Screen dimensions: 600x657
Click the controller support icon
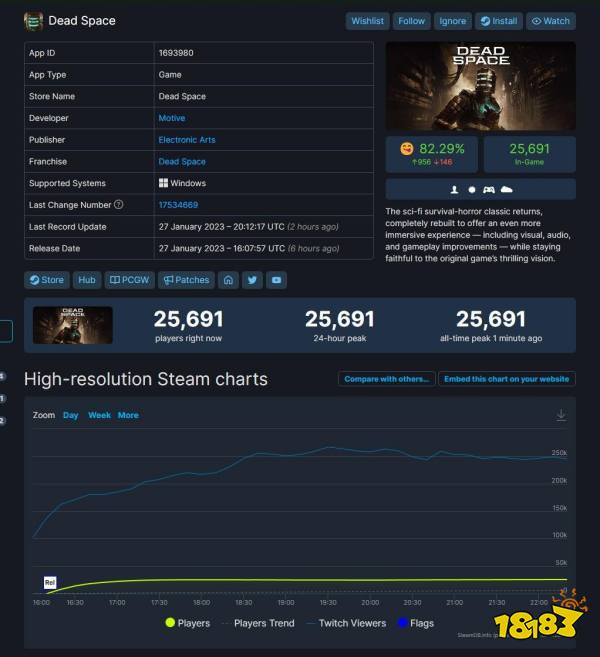[489, 190]
